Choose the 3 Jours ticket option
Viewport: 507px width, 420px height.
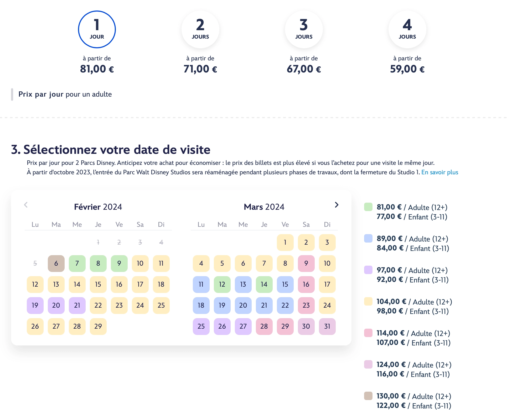coord(304,29)
